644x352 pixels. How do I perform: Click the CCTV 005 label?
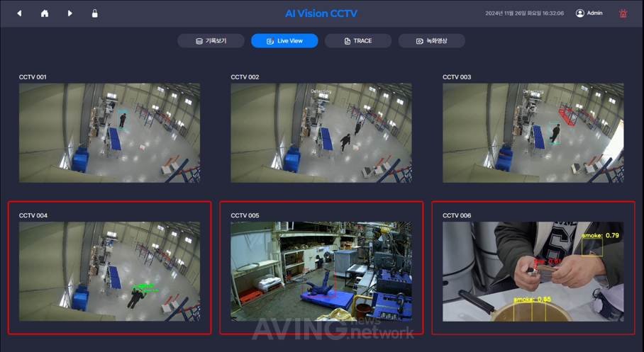(245, 215)
